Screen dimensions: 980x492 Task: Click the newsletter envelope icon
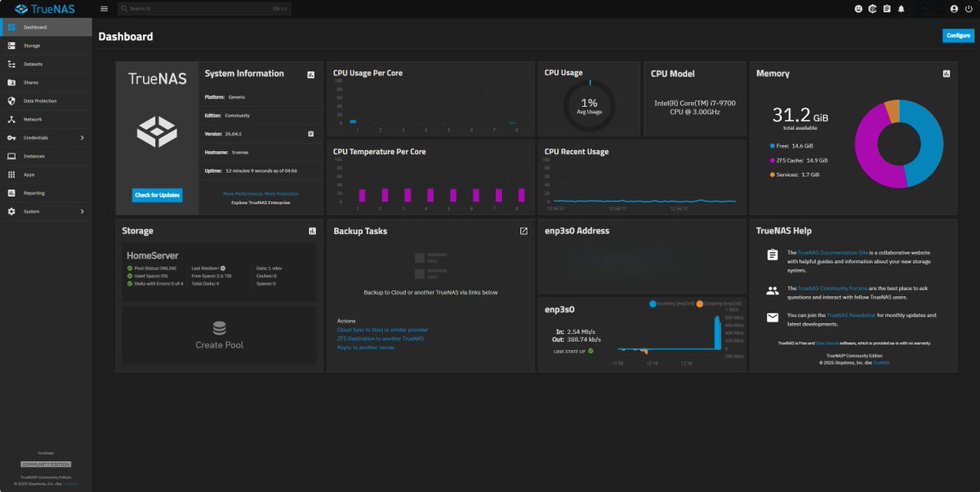(773, 317)
